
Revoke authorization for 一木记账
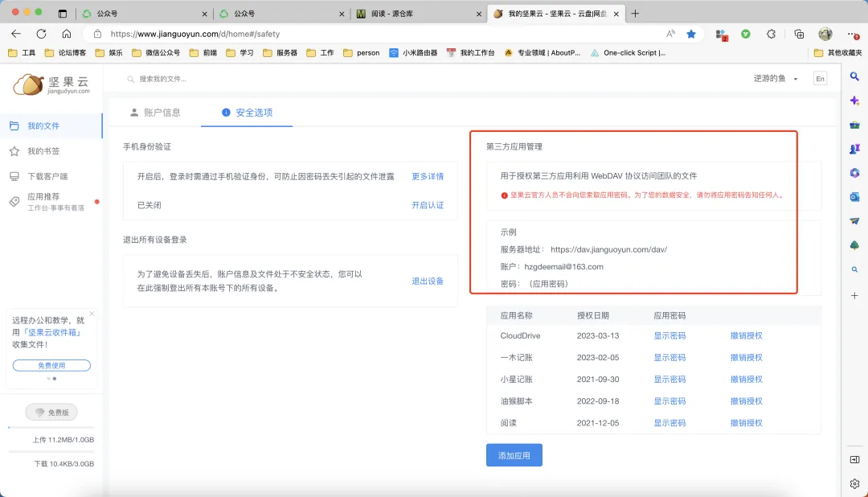746,357
